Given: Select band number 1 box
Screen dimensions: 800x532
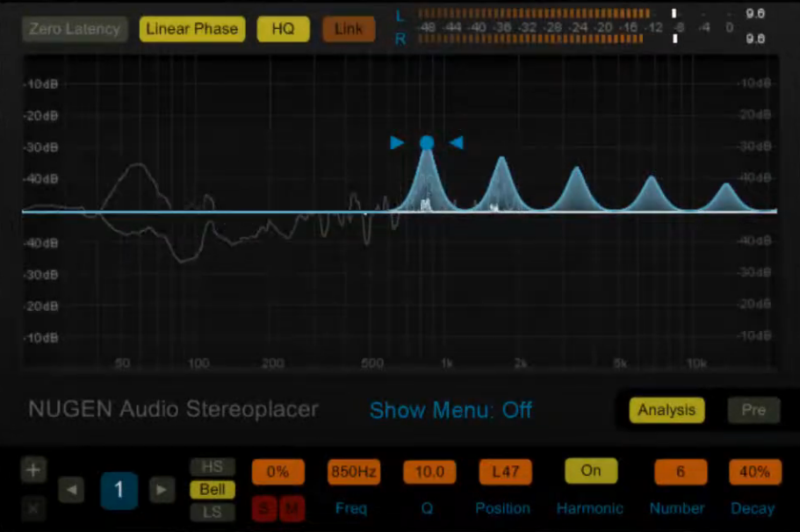Looking at the screenshot, I should tap(119, 490).
